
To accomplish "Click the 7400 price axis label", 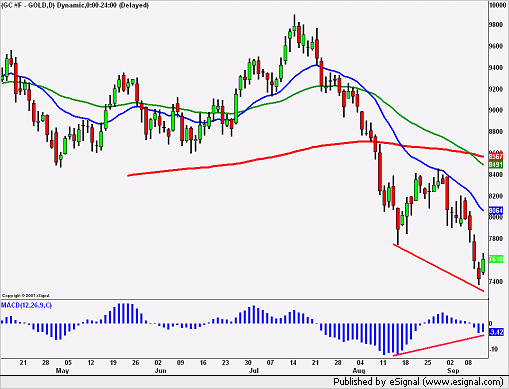I will point(496,282).
